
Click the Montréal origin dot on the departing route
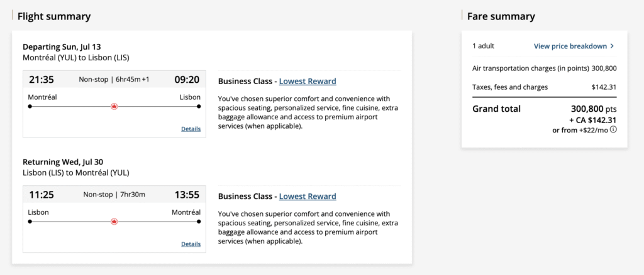click(x=30, y=106)
